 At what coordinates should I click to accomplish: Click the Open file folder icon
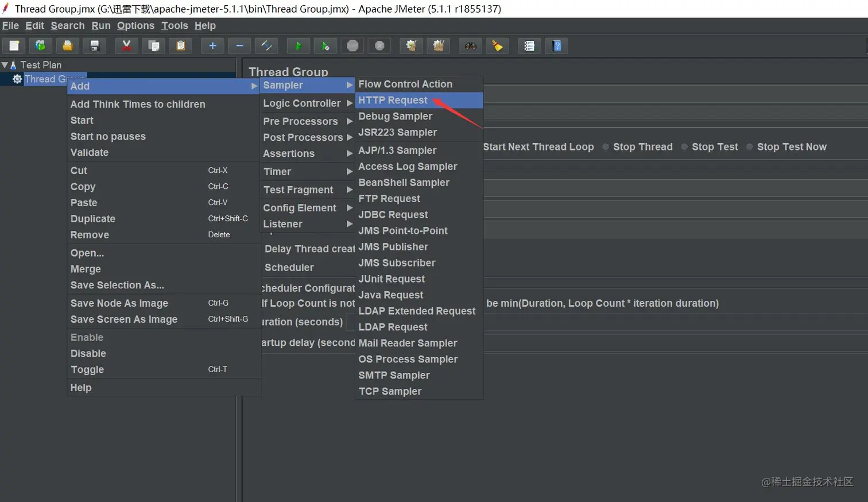[68, 46]
